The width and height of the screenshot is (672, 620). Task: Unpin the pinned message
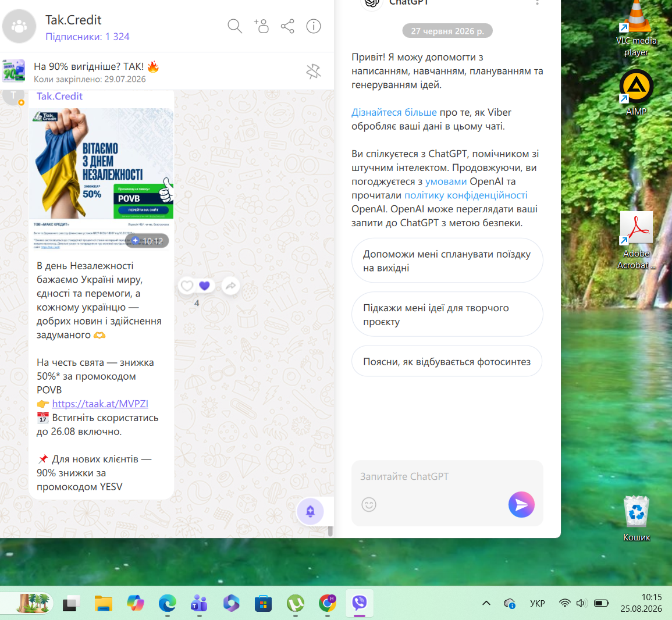(x=314, y=71)
